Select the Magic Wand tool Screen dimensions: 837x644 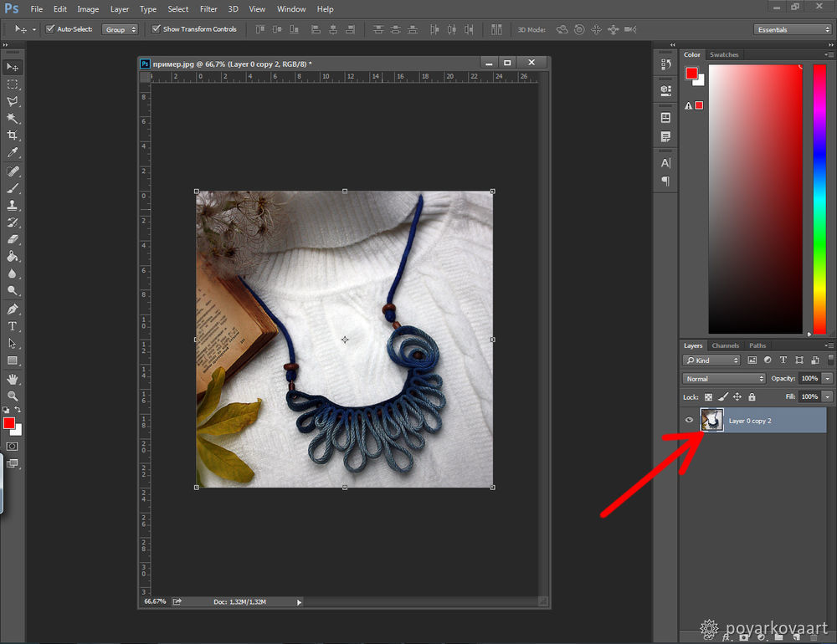pos(13,118)
